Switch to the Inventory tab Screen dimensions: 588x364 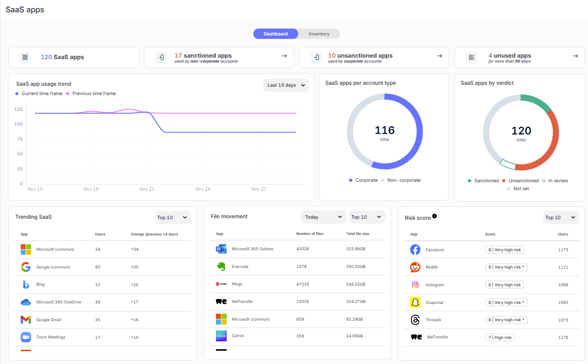coord(319,34)
